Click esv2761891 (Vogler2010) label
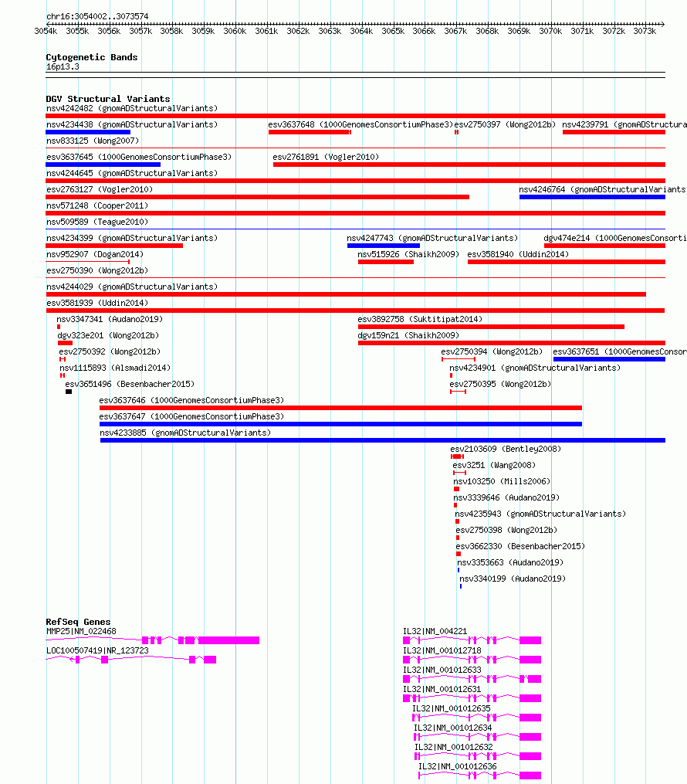Screen dimensions: 687x784 click(326, 157)
